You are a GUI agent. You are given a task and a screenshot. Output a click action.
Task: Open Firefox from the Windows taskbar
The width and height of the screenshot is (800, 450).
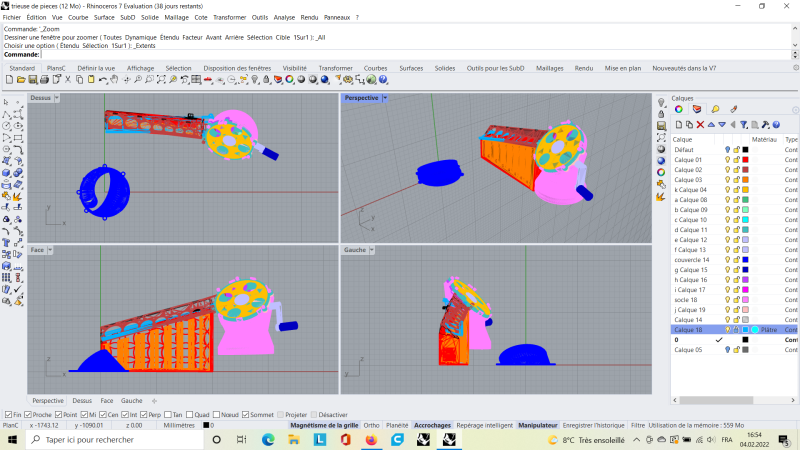click(x=371, y=439)
